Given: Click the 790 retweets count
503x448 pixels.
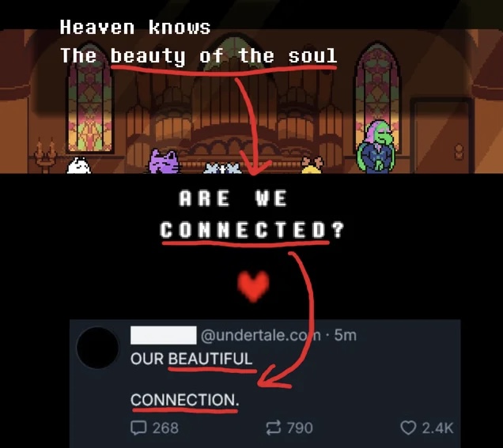Looking at the screenshot, I should [x=300, y=427].
